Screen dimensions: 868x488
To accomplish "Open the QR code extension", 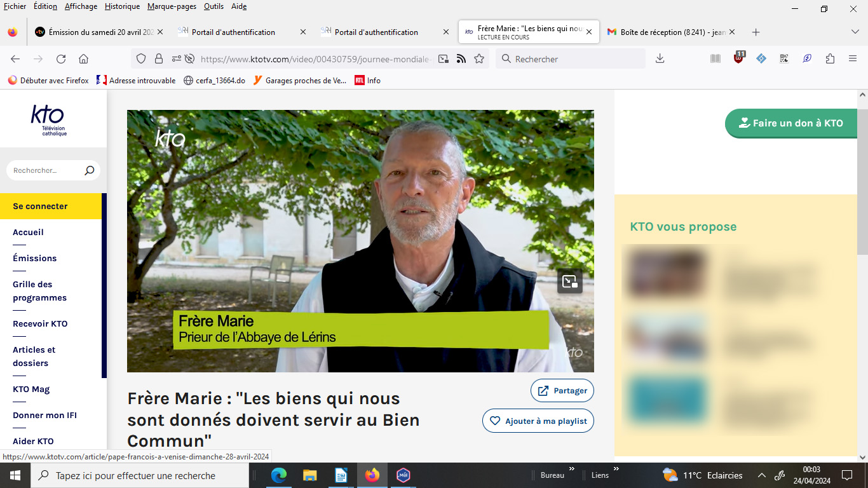I will pyautogui.click(x=784, y=59).
